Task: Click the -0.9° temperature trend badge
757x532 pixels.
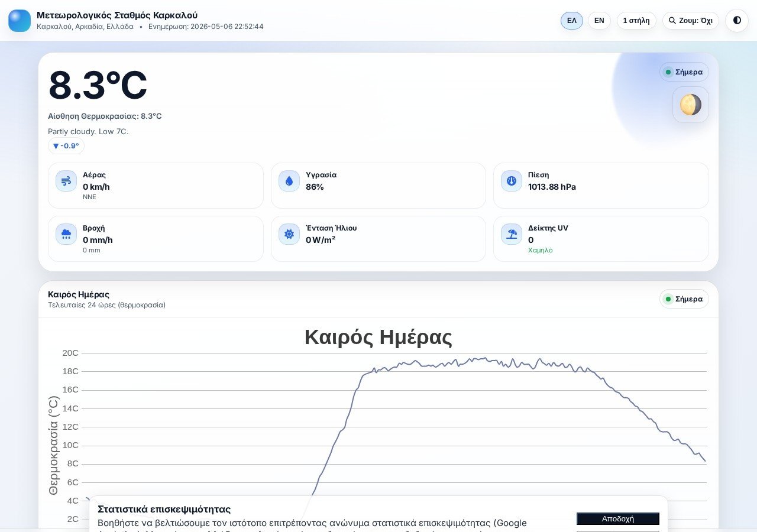Action: point(66,146)
